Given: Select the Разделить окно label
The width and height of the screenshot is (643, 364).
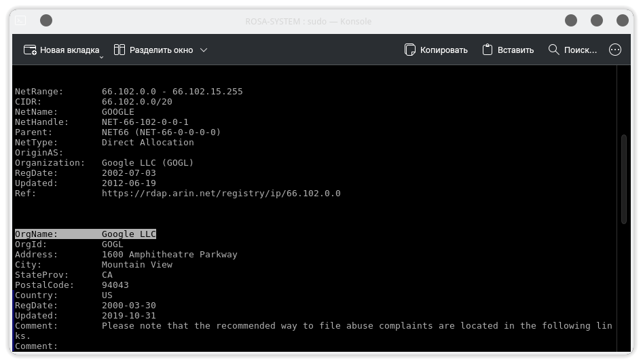Looking at the screenshot, I should [x=161, y=50].
